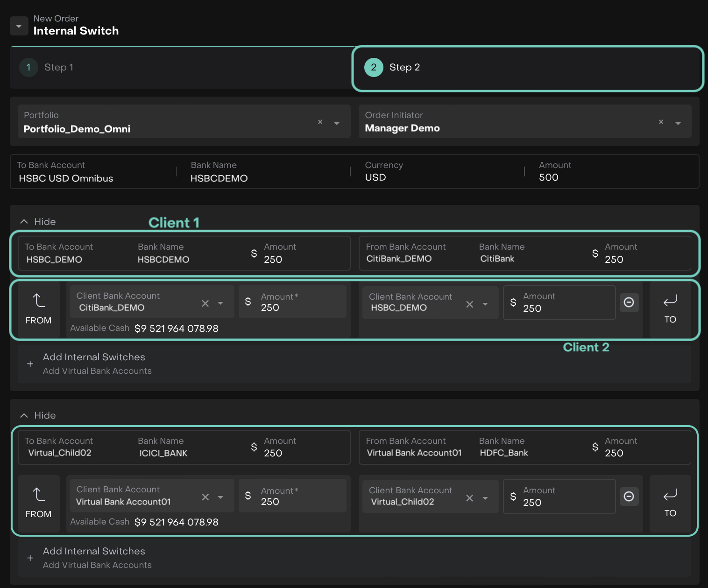Clear the CitiBank_DEMO client bank account

point(205,303)
